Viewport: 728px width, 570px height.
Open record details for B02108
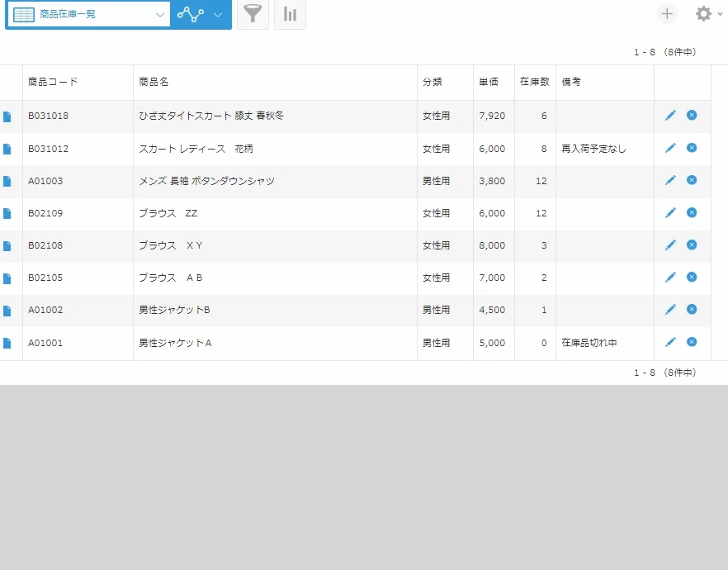click(7, 245)
